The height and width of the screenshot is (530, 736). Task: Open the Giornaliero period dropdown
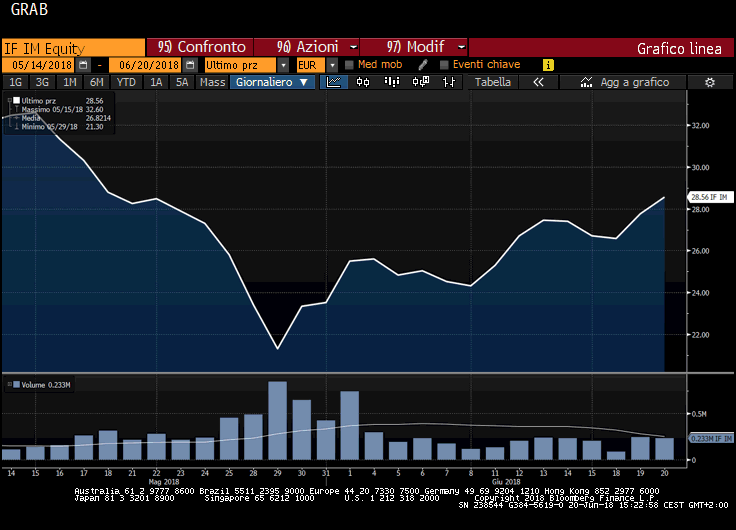[272, 82]
